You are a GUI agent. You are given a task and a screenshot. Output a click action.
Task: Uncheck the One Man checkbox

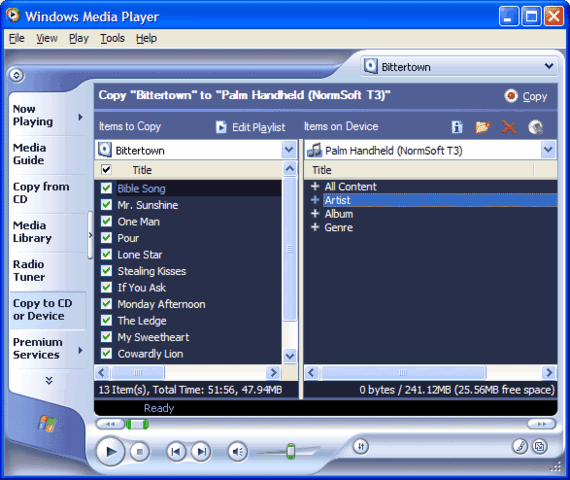[x=106, y=221]
